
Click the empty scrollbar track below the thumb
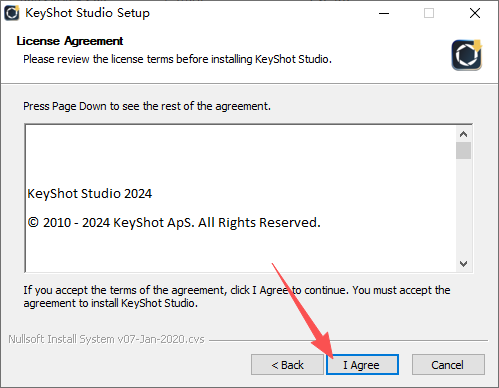coord(463,207)
